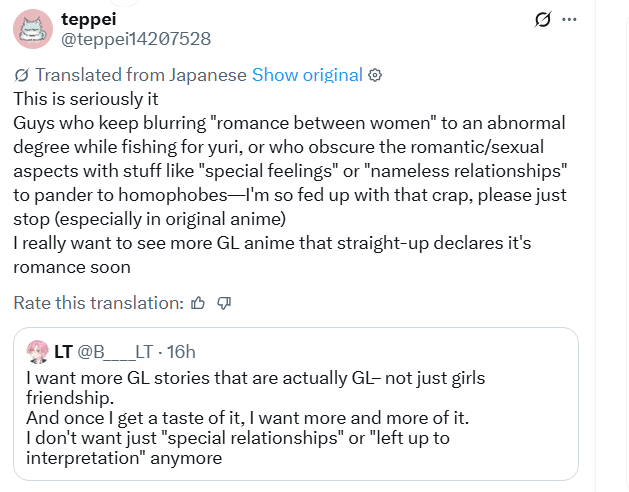The height and width of the screenshot is (492, 629).
Task: Click the "Rate this translation:" label
Action: pos(98,303)
